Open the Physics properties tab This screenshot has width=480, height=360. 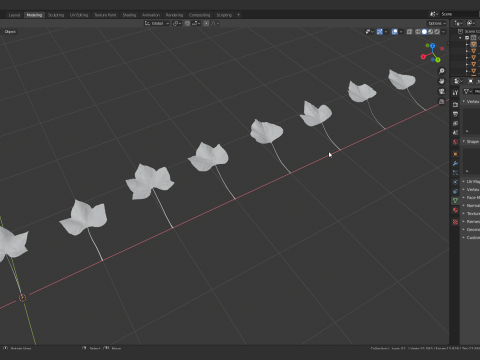(455, 182)
